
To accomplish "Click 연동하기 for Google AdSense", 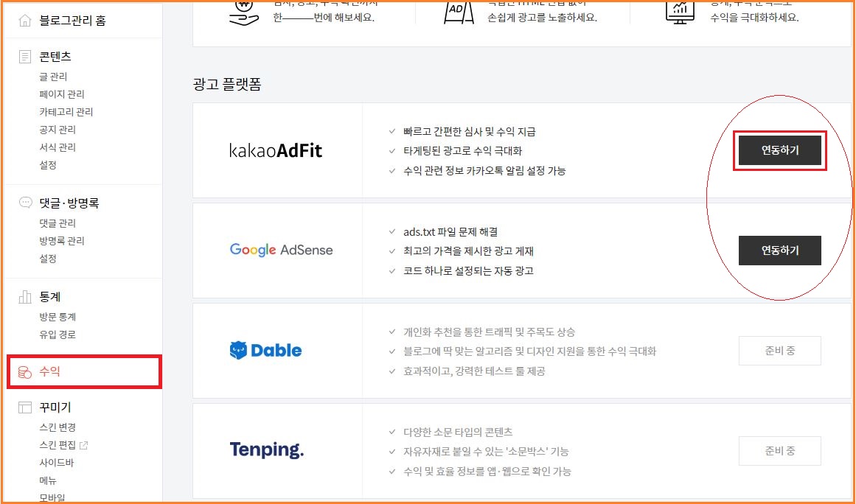I will pos(779,251).
